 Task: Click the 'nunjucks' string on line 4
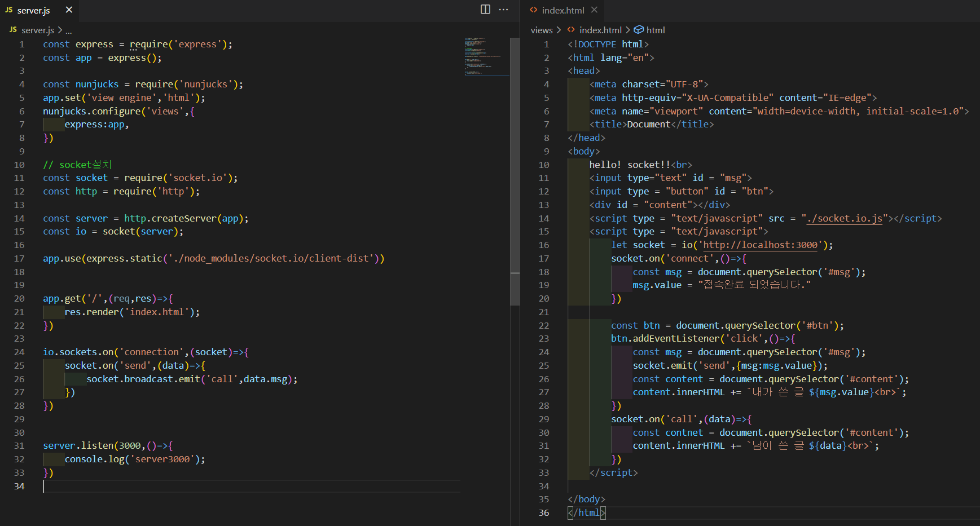point(206,84)
